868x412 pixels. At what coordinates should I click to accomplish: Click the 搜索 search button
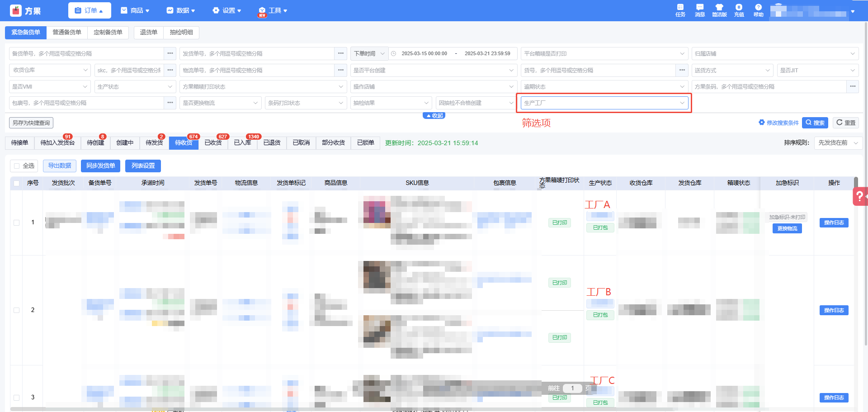click(x=815, y=123)
